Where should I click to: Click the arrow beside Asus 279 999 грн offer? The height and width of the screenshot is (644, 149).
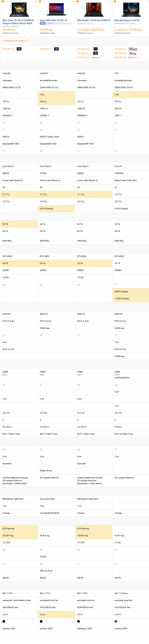pos(62,49)
